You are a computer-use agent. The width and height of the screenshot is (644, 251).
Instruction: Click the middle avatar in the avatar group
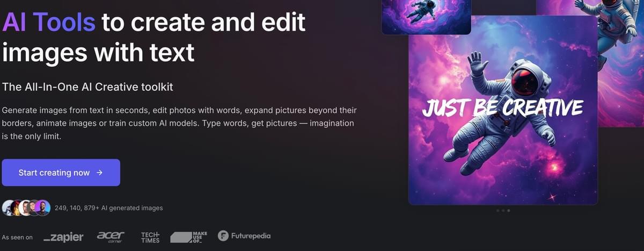(x=25, y=207)
